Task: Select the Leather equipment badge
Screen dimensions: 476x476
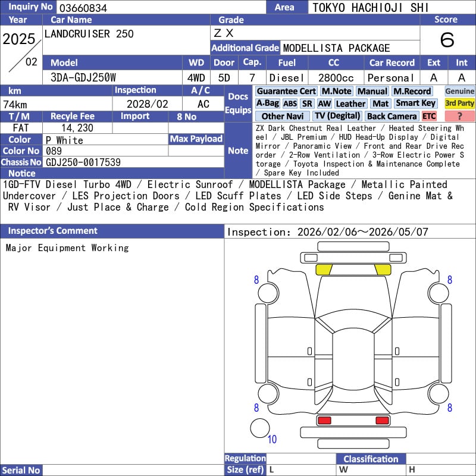Action: coord(350,104)
